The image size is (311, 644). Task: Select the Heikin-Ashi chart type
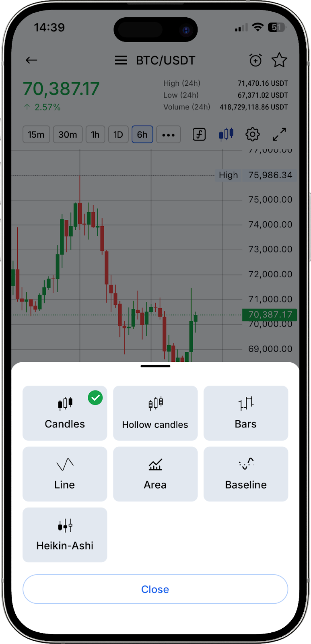(x=65, y=535)
